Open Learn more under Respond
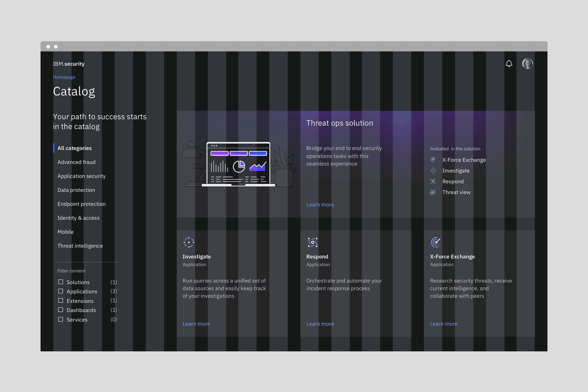 (320, 324)
